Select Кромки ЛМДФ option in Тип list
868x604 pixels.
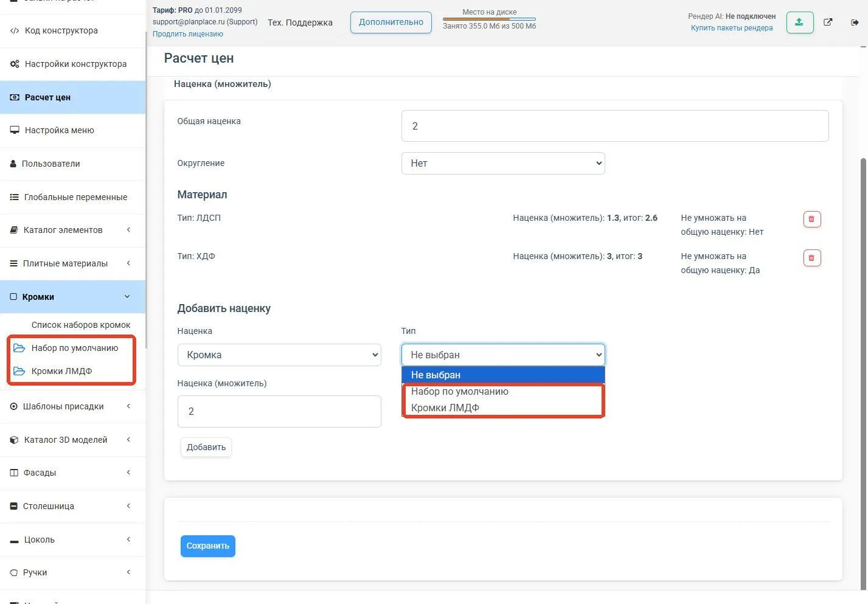click(x=503, y=408)
